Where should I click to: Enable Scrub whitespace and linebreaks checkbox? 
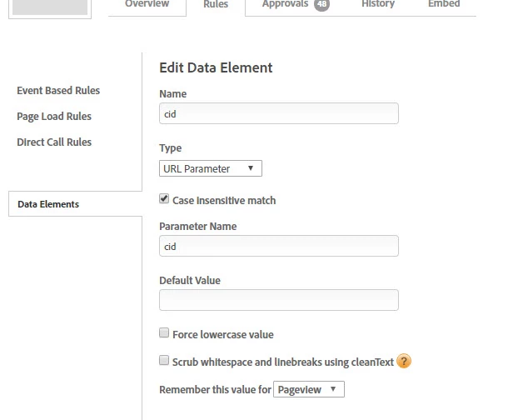(164, 361)
